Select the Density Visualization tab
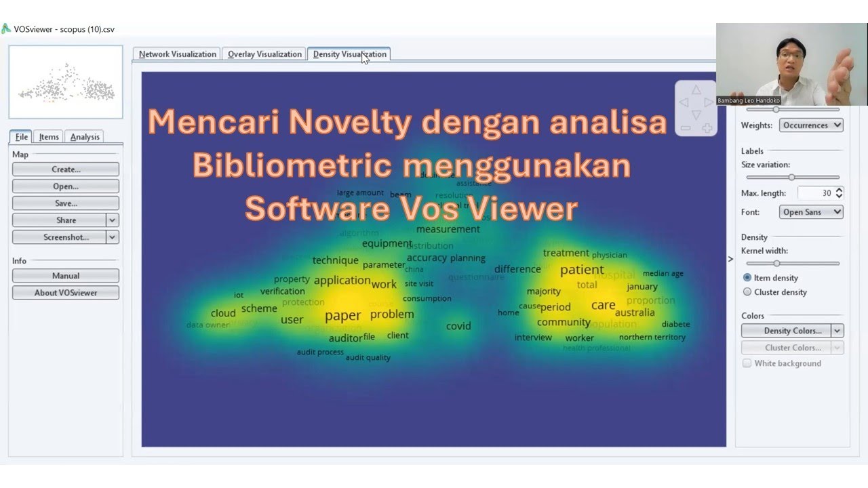868x488 pixels. point(349,54)
